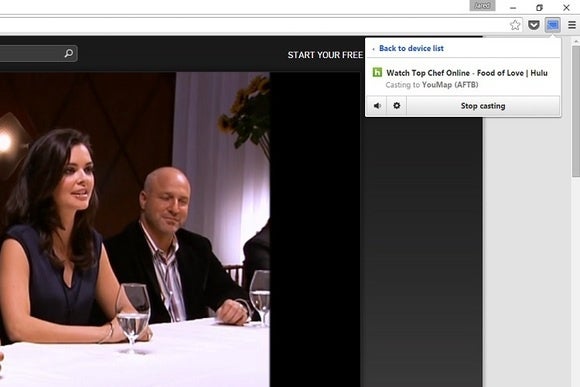Image resolution: width=580 pixels, height=387 pixels.
Task: Click into the browser address bar
Action: pyautogui.click(x=253, y=25)
